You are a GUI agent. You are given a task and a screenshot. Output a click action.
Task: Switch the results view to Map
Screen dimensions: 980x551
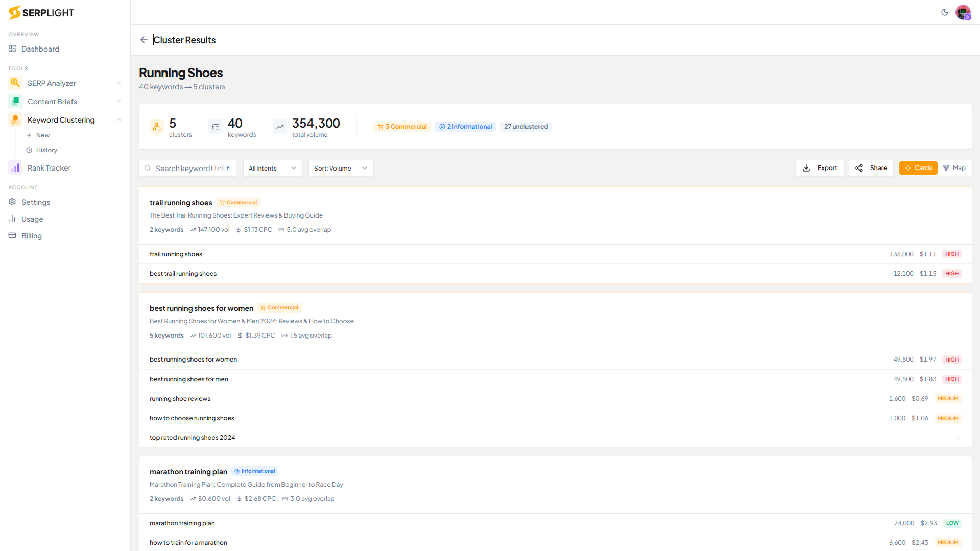tap(954, 167)
